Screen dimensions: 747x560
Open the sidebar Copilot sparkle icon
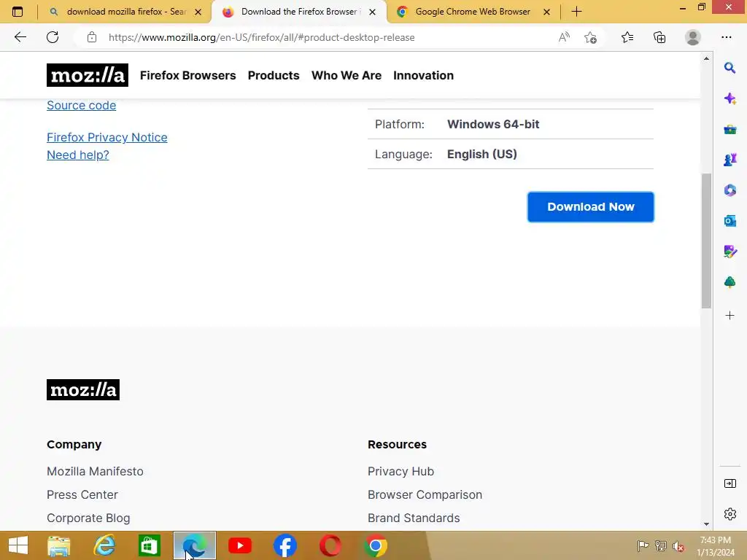(x=729, y=98)
